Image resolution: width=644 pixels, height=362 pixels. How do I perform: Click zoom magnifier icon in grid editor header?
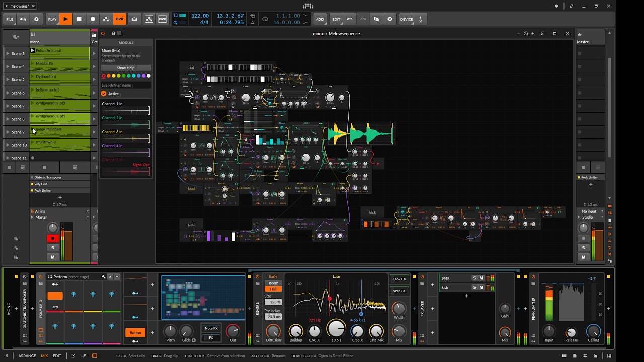(526, 34)
